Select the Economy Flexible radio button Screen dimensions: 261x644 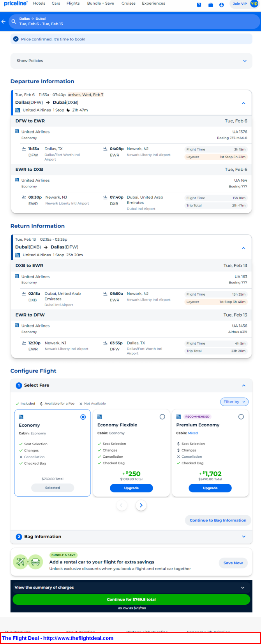162,417
